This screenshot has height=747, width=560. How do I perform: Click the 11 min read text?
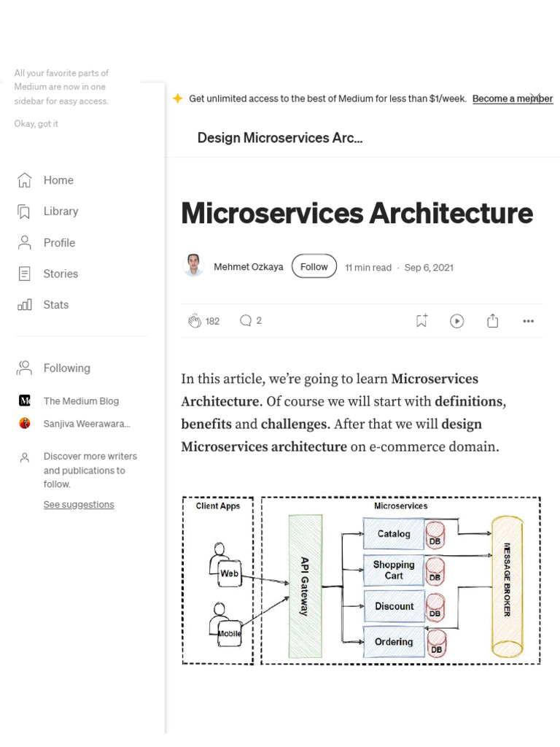[368, 268]
